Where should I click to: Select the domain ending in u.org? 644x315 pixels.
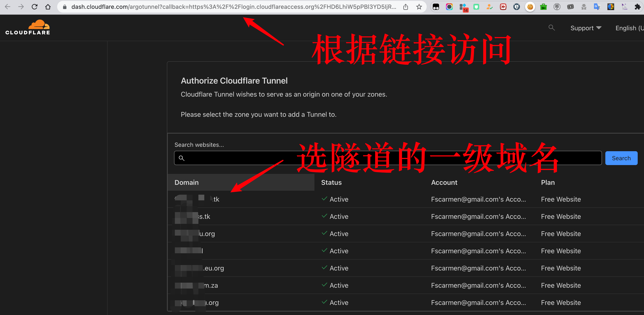[195, 234]
